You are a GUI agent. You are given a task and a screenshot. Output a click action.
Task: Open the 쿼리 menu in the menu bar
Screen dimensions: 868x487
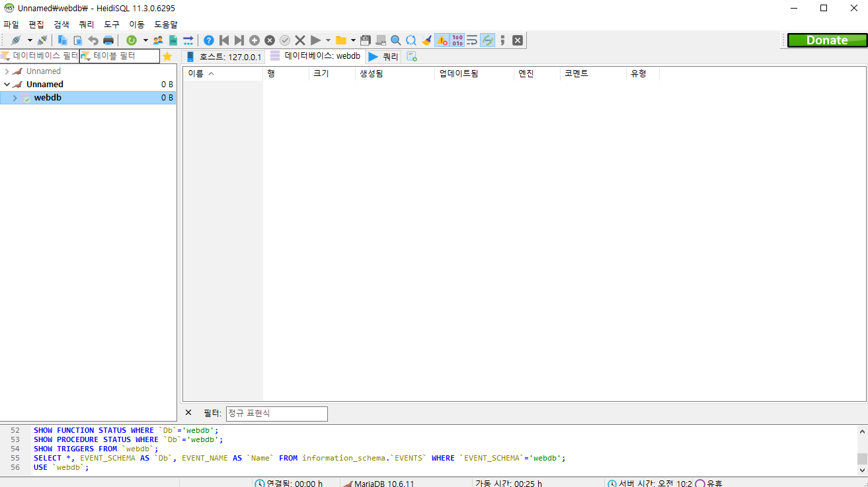click(x=87, y=24)
